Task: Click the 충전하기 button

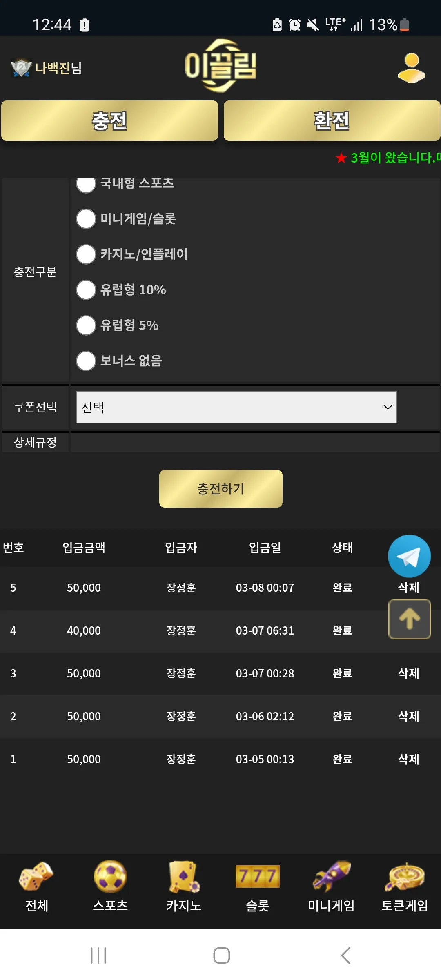Action: coord(221,489)
